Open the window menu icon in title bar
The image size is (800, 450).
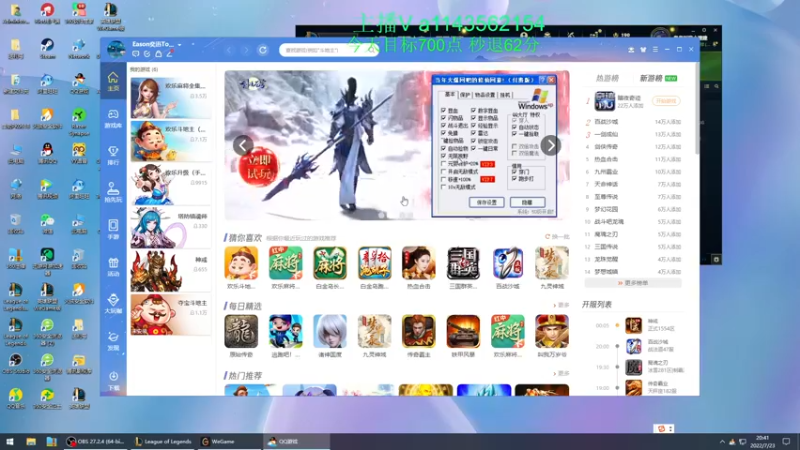(655, 49)
